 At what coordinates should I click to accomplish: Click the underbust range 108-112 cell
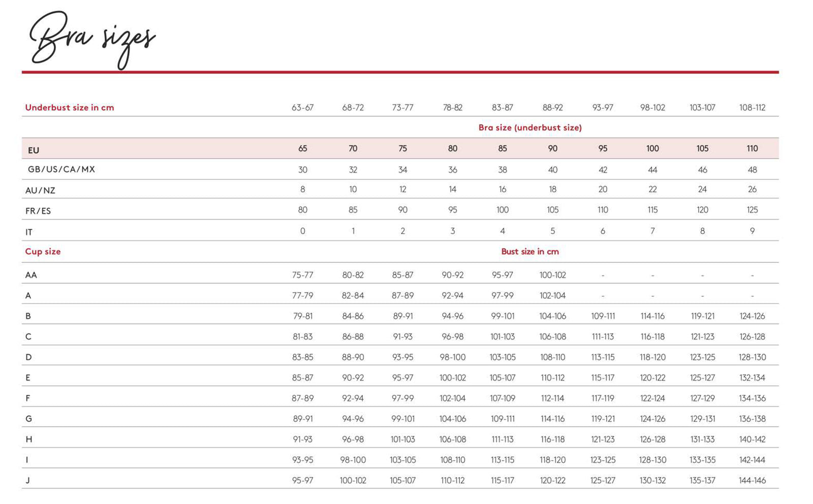[752, 108]
